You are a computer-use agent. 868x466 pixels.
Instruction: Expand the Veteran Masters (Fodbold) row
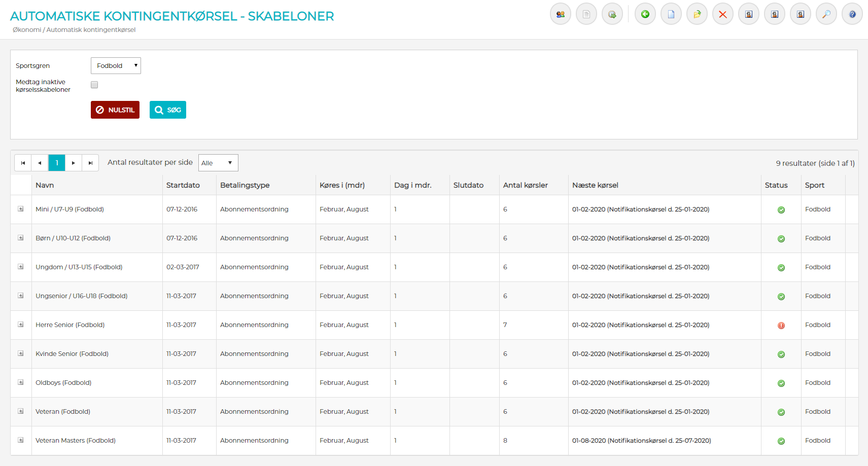(21, 440)
